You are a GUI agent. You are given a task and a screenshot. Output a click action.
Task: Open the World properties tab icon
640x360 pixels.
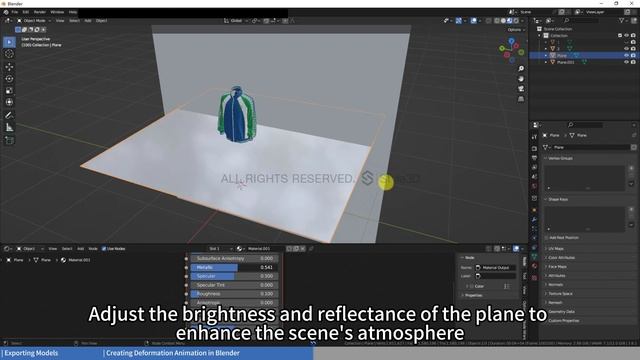pyautogui.click(x=534, y=186)
